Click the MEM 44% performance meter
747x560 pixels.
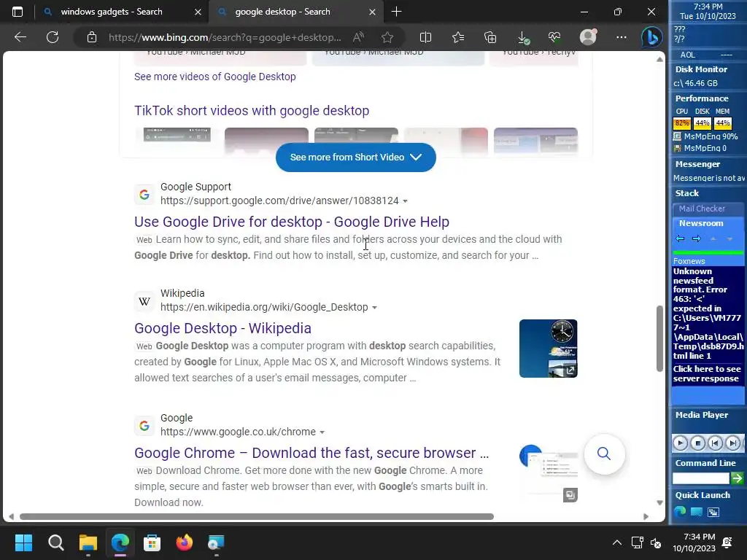(x=723, y=123)
